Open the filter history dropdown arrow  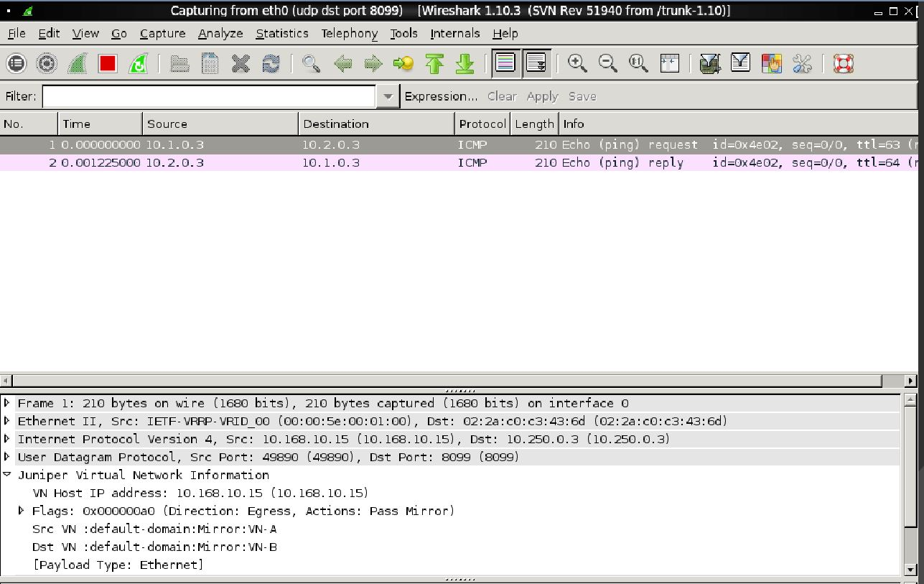388,96
